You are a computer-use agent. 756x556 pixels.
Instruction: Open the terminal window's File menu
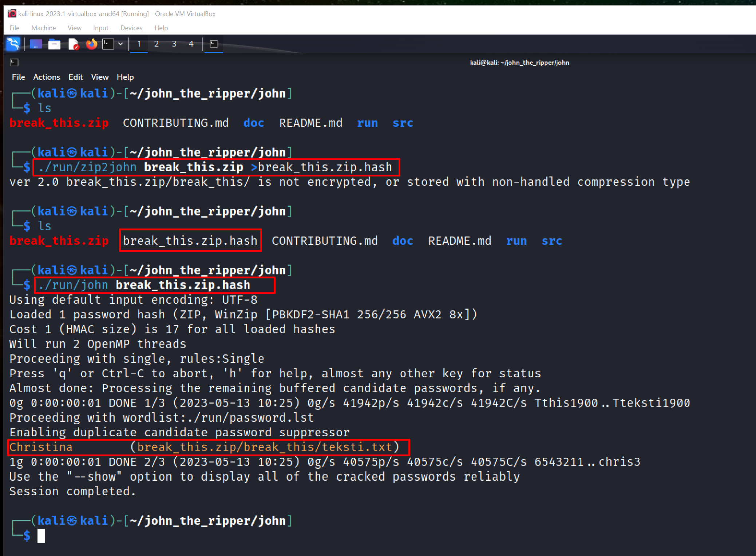click(x=18, y=77)
